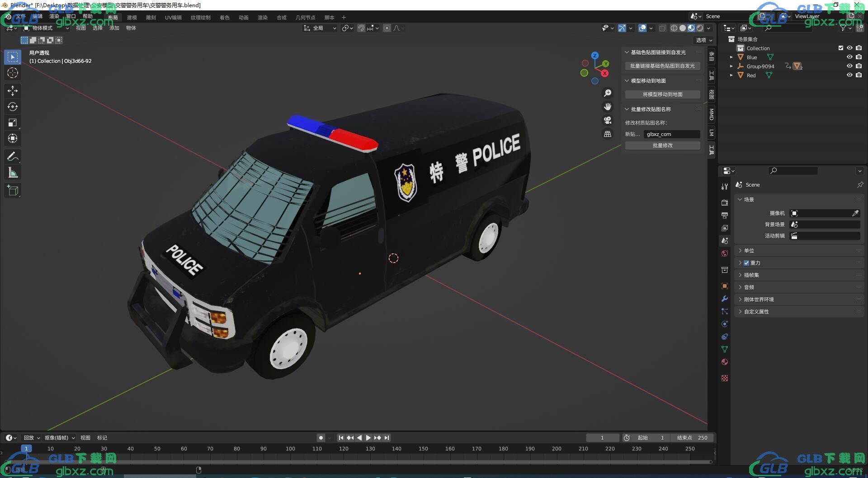Click the glbxz_com texture name field

(x=672, y=134)
